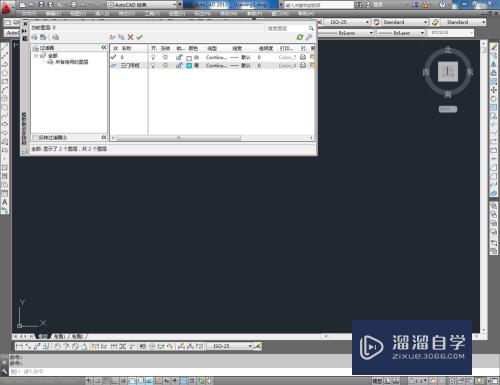Click the WCS button below the ViewCube
This screenshot has width=500, height=385.
pyautogui.click(x=448, y=109)
